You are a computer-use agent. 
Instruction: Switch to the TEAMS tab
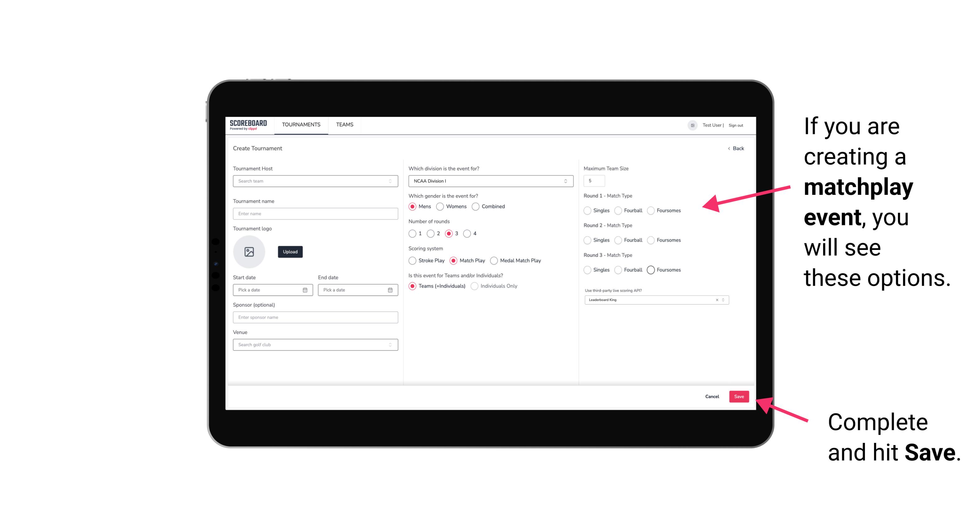[x=345, y=125]
